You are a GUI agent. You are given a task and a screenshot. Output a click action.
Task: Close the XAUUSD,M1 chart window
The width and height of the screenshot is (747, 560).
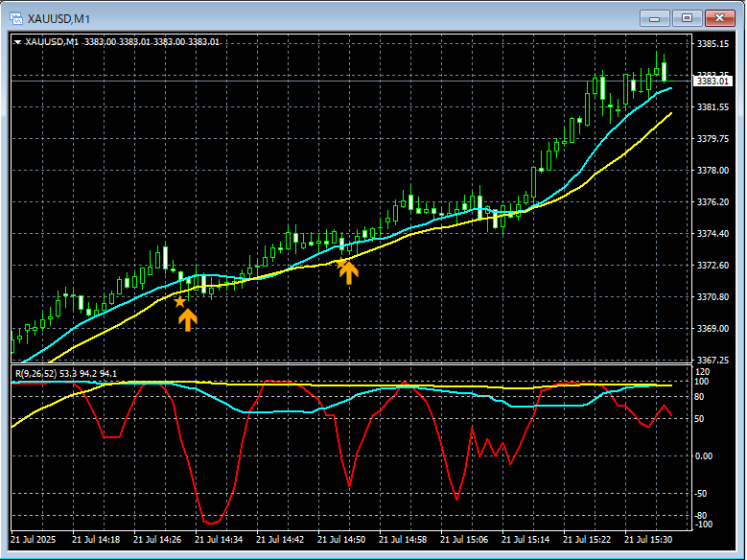coord(719,18)
